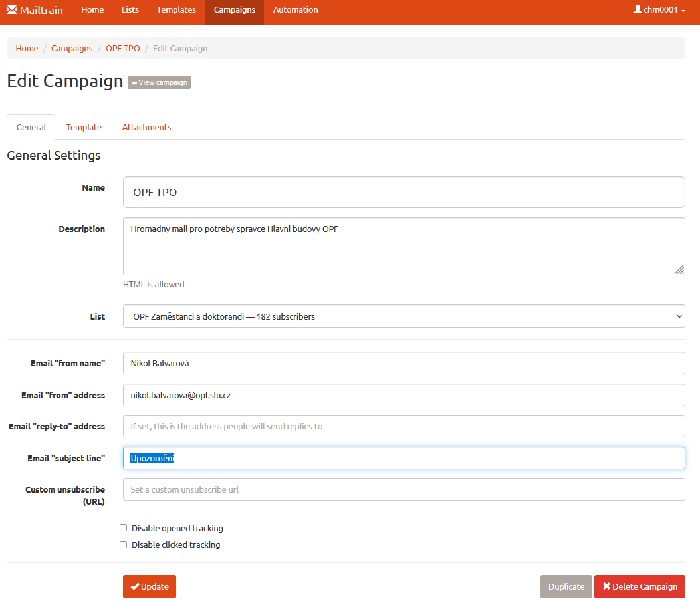Click the Mailtrain envelope logo icon
The width and height of the screenshot is (700, 607).
[x=12, y=9]
